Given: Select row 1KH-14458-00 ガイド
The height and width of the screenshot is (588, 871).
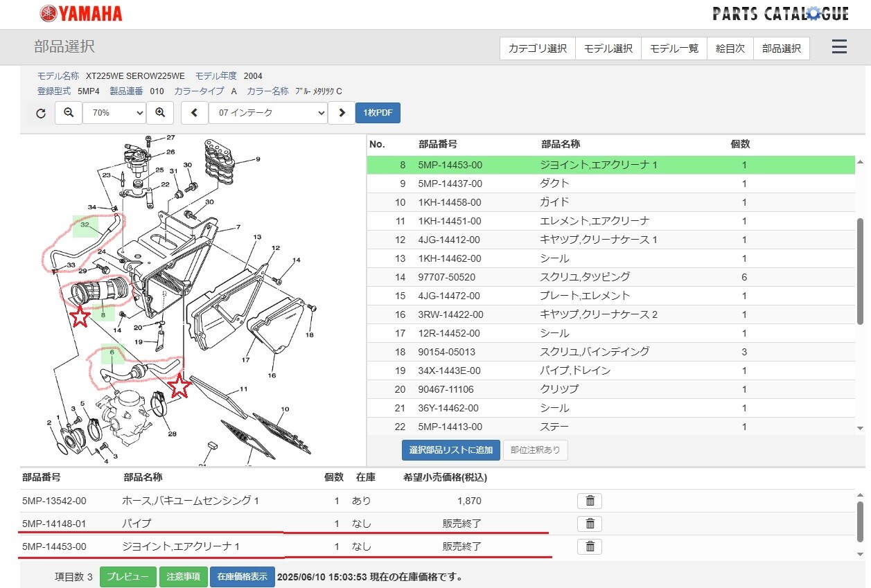Looking at the screenshot, I should tap(610, 202).
